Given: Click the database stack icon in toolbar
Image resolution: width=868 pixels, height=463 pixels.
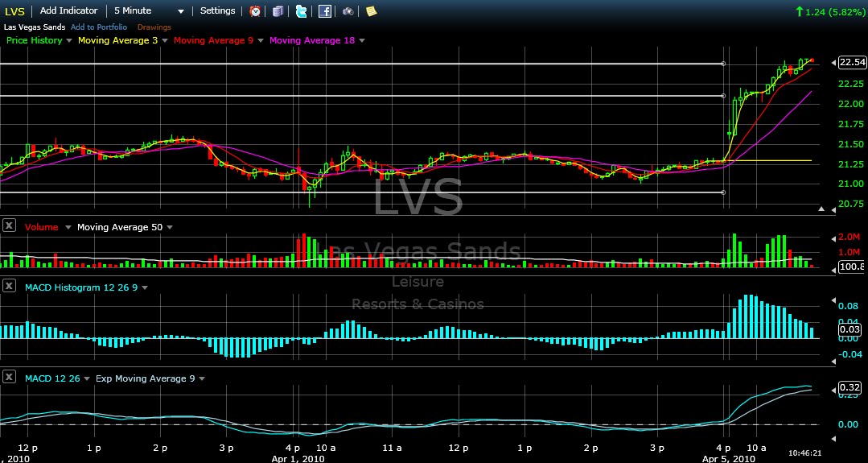Looking at the screenshot, I should [x=278, y=11].
